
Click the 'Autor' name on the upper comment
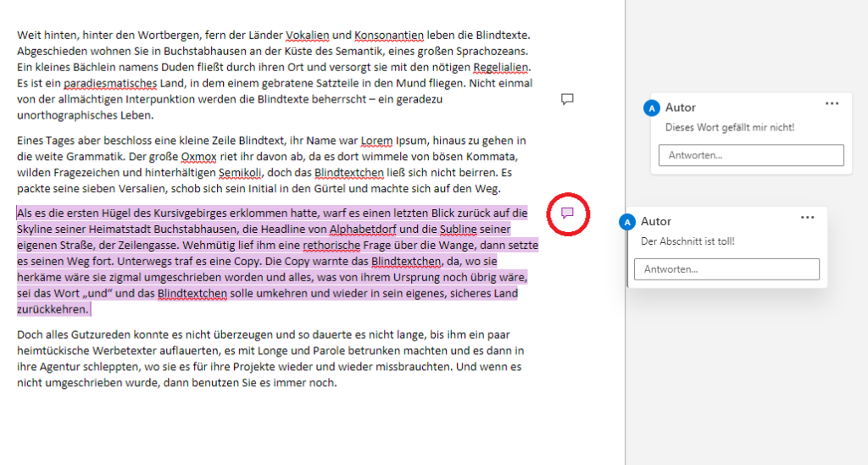point(681,108)
